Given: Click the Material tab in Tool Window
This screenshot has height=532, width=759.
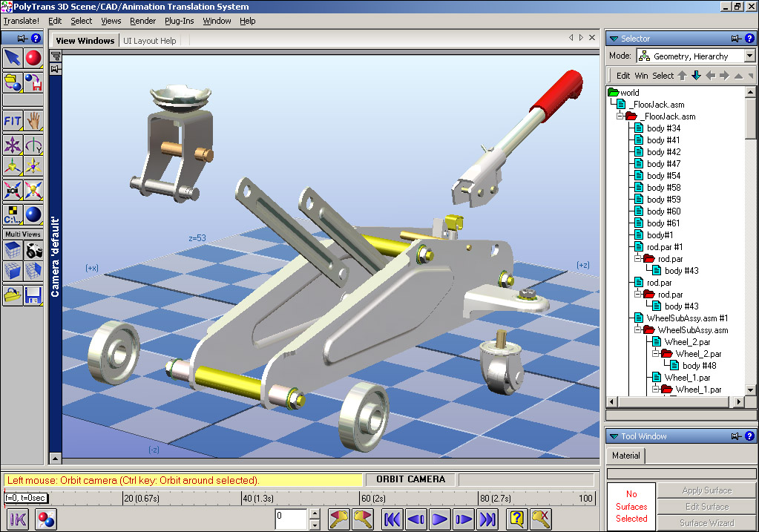Looking at the screenshot, I should pyautogui.click(x=626, y=456).
